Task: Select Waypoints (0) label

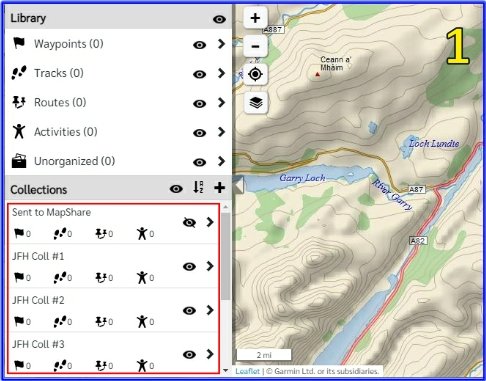Action: coord(69,44)
